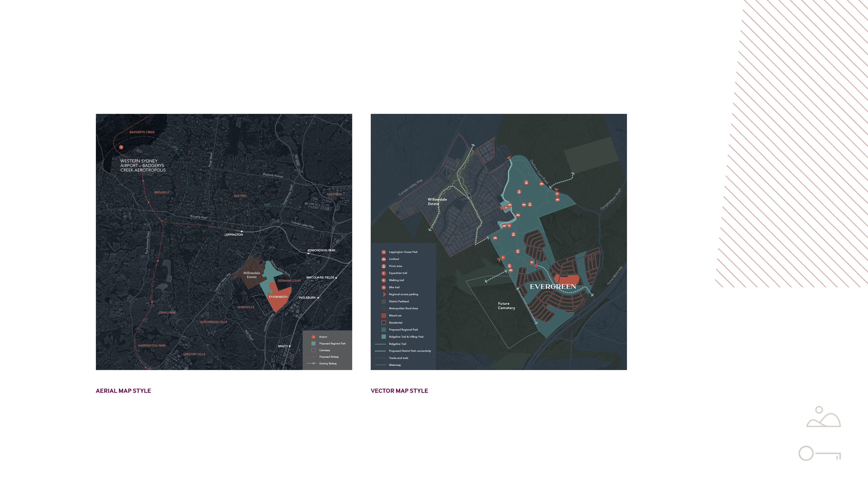Click the airport 'A' marker near Badgerys Creek

coord(121,147)
